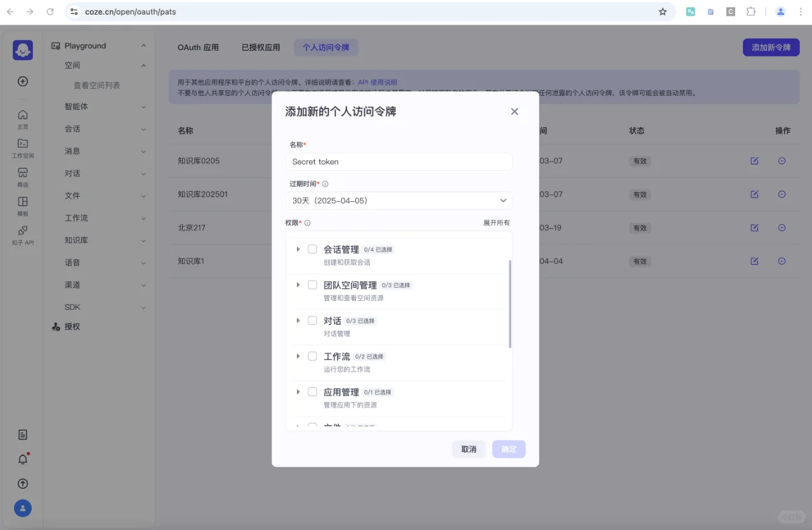Image resolution: width=812 pixels, height=530 pixels.
Task: Edit the 知识库1 token
Action: coord(754,261)
